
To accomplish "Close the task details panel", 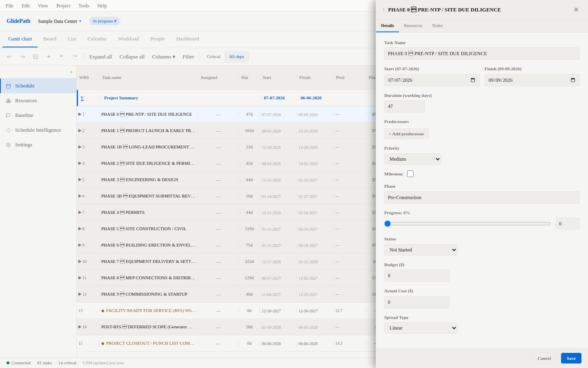I will (576, 9).
